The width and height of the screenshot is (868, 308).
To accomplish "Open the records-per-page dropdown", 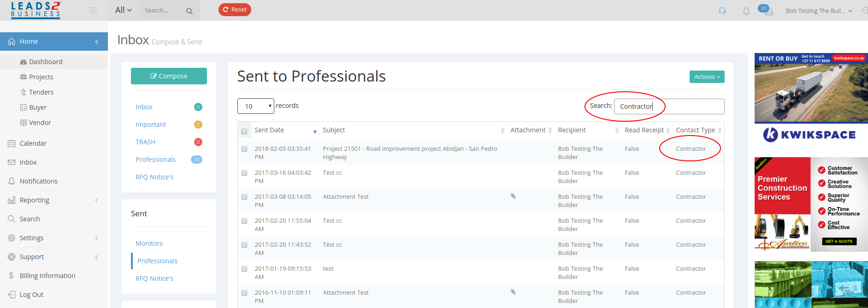I will (x=256, y=106).
